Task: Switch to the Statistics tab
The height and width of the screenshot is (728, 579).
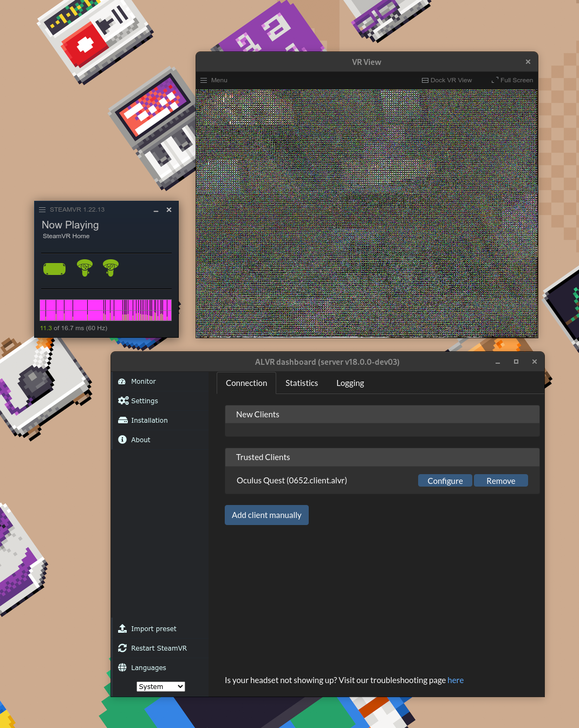Action: coord(302,383)
